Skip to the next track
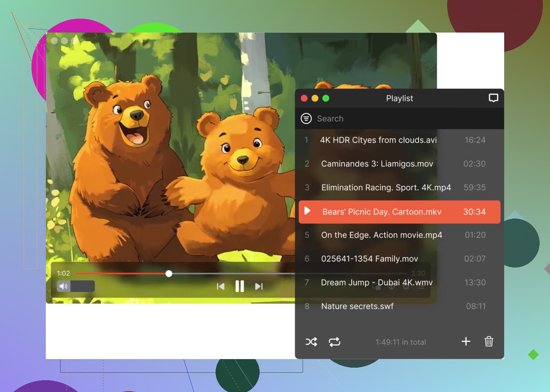The image size is (550, 392). (259, 286)
